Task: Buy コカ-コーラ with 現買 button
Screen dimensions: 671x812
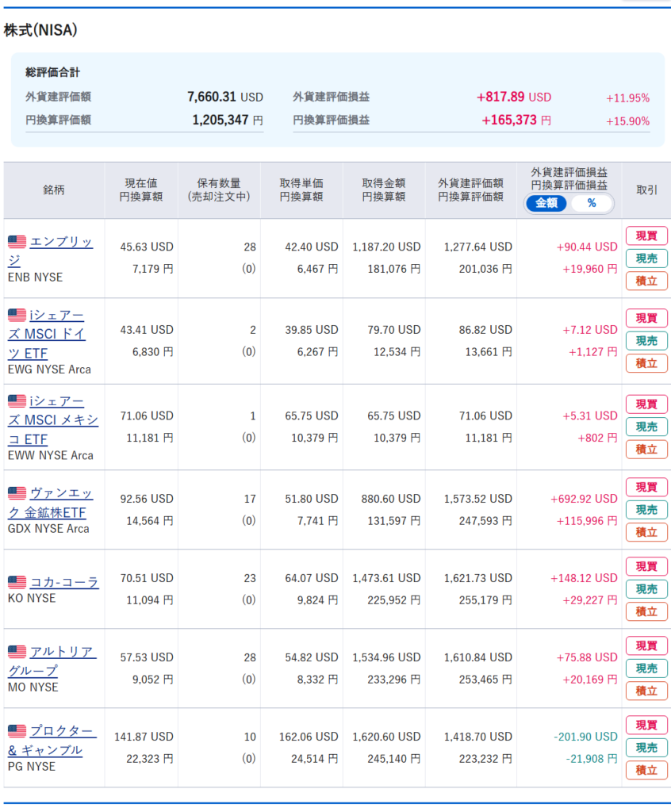Action: (x=646, y=566)
